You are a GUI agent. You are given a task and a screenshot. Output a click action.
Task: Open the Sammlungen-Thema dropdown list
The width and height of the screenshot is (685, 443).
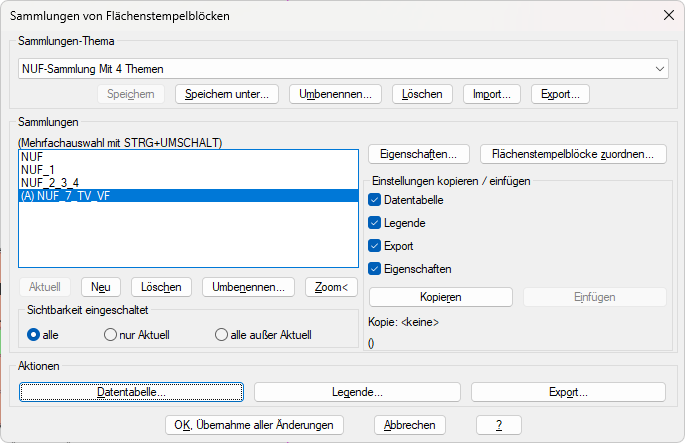(x=659, y=68)
